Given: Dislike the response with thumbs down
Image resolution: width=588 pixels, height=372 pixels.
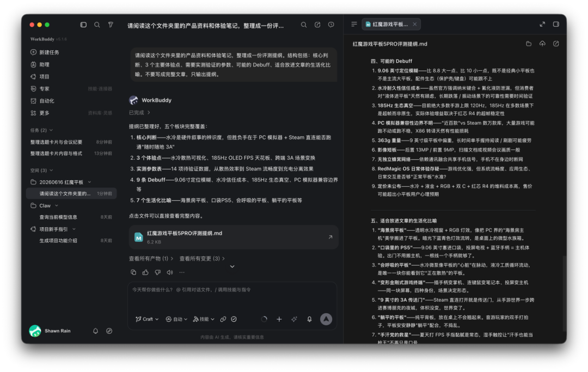Looking at the screenshot, I should pyautogui.click(x=158, y=272).
